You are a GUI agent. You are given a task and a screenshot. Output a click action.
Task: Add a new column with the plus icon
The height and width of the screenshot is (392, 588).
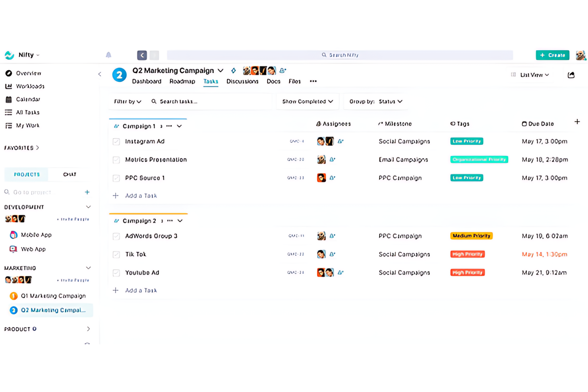point(577,122)
